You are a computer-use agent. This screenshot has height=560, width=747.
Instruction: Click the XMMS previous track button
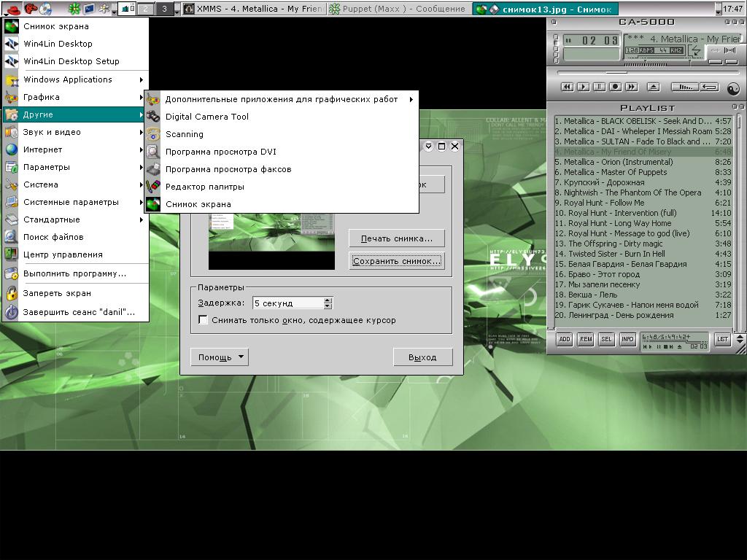coord(567,87)
